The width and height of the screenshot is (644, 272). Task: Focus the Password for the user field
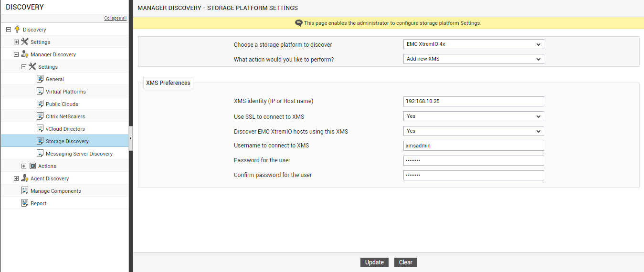point(474,160)
